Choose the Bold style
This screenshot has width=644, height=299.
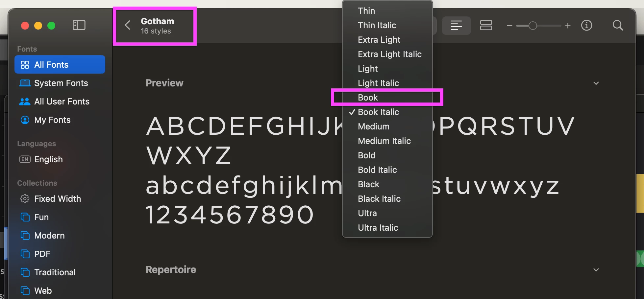click(387, 155)
